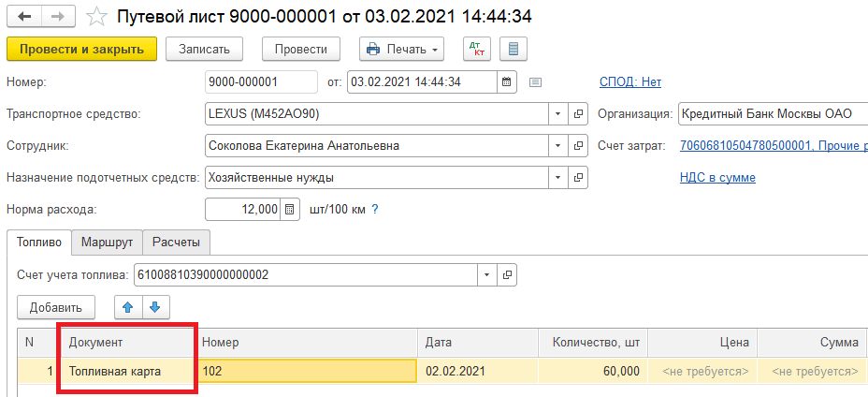This screenshot has height=397, width=868.
Task: Open the Транспортное средство form via open icon
Action: tap(579, 114)
